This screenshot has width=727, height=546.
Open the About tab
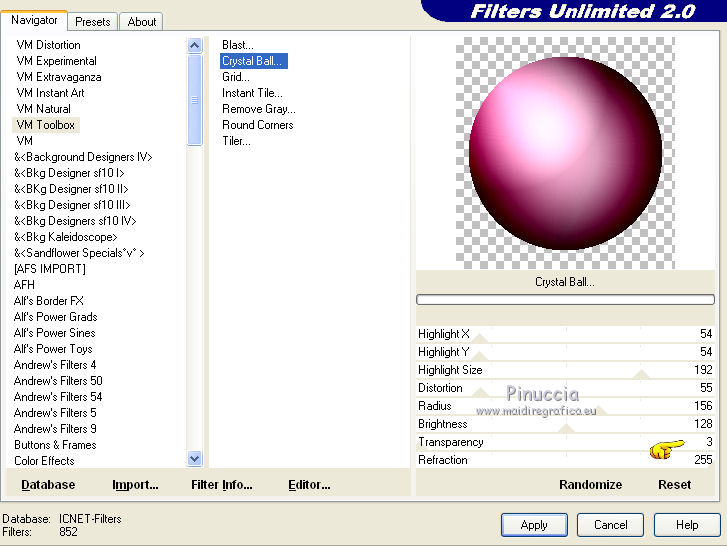click(x=141, y=22)
